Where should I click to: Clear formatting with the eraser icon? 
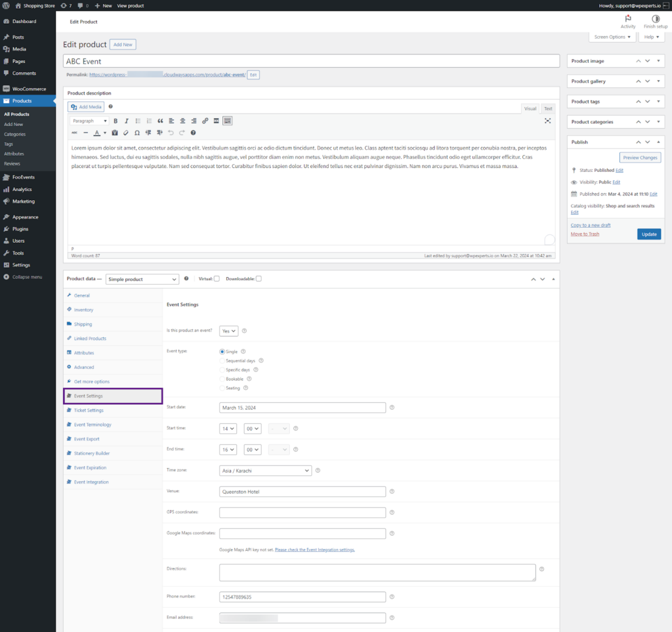click(x=126, y=133)
